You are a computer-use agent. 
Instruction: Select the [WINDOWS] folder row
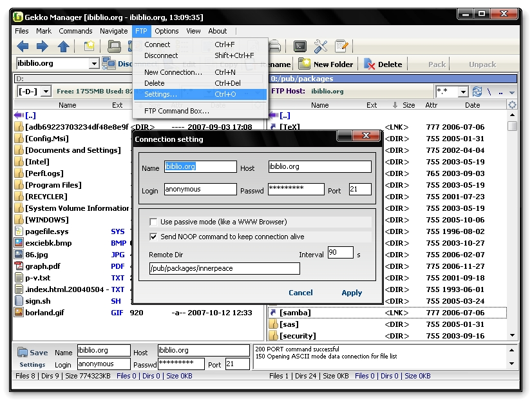pos(71,220)
